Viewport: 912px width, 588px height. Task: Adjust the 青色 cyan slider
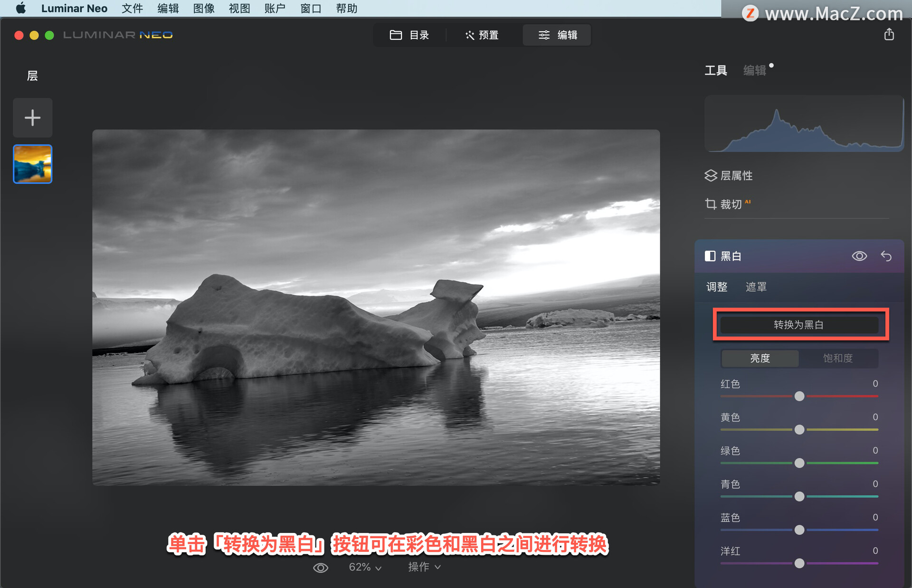tap(799, 496)
